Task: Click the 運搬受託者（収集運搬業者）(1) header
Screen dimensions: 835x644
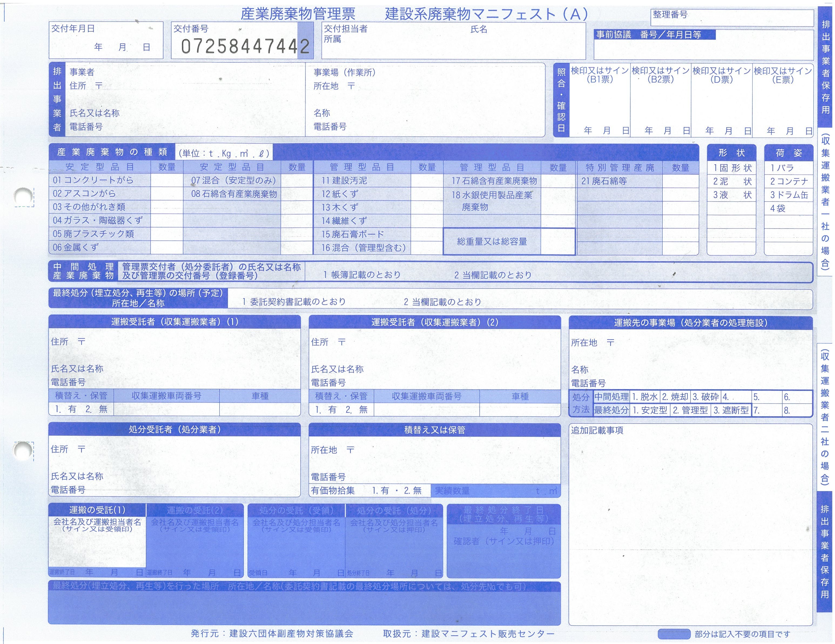Action: click(x=175, y=322)
